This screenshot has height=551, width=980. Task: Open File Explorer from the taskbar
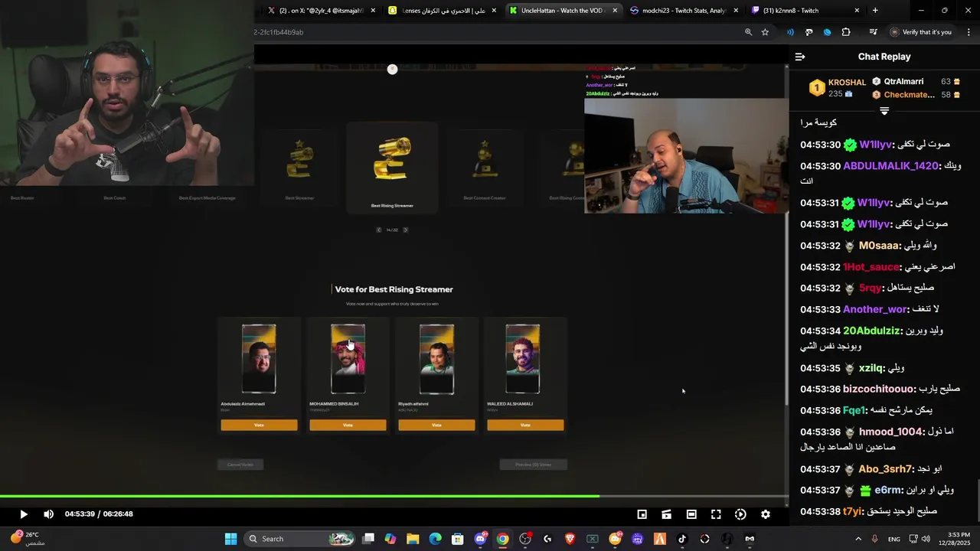pos(413,539)
